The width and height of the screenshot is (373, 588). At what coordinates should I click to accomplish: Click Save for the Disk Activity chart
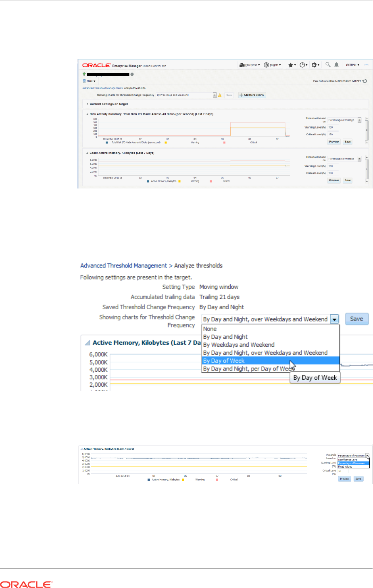(348, 142)
